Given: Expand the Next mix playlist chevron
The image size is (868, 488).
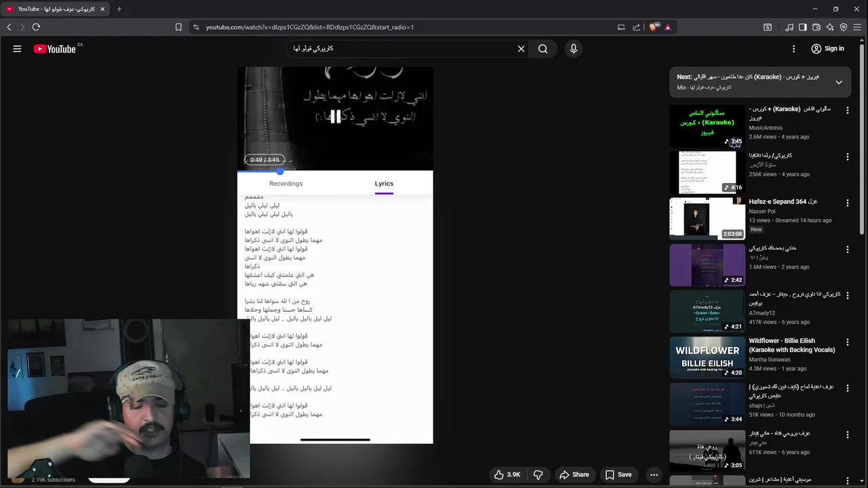Looking at the screenshot, I should coord(839,82).
